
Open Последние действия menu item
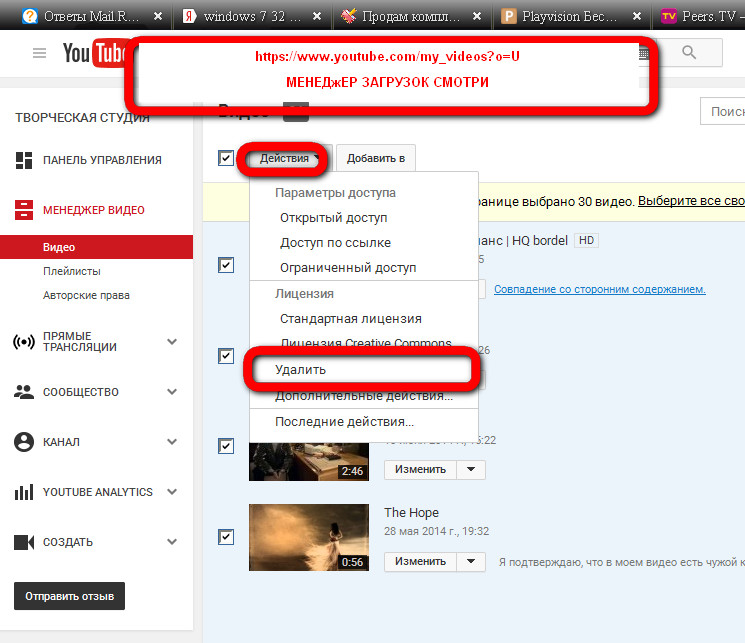click(364, 422)
